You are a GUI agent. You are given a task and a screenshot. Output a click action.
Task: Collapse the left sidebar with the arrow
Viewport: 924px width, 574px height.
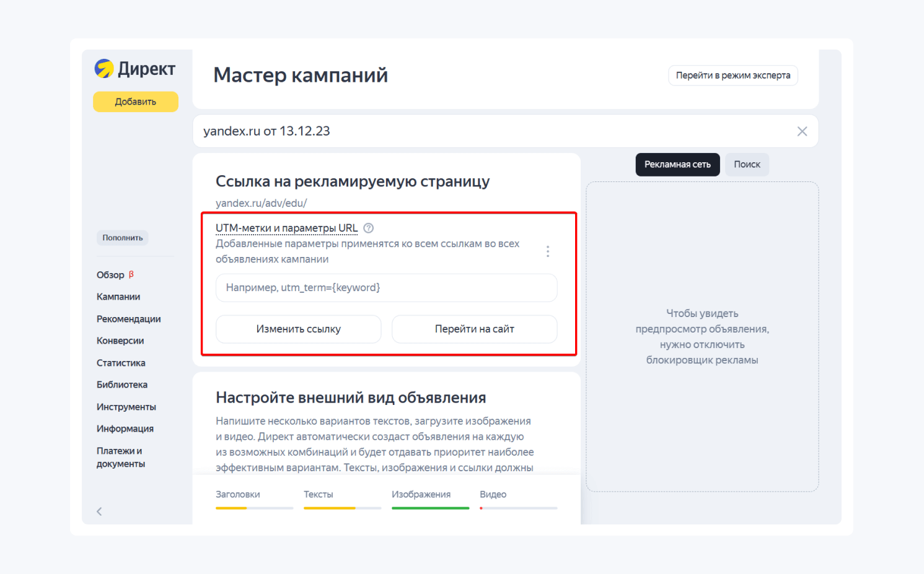click(x=99, y=511)
